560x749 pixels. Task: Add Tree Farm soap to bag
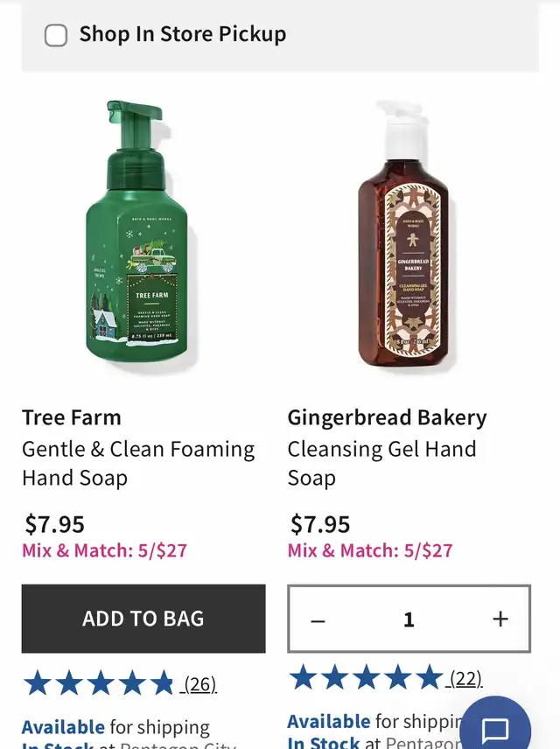[143, 619]
